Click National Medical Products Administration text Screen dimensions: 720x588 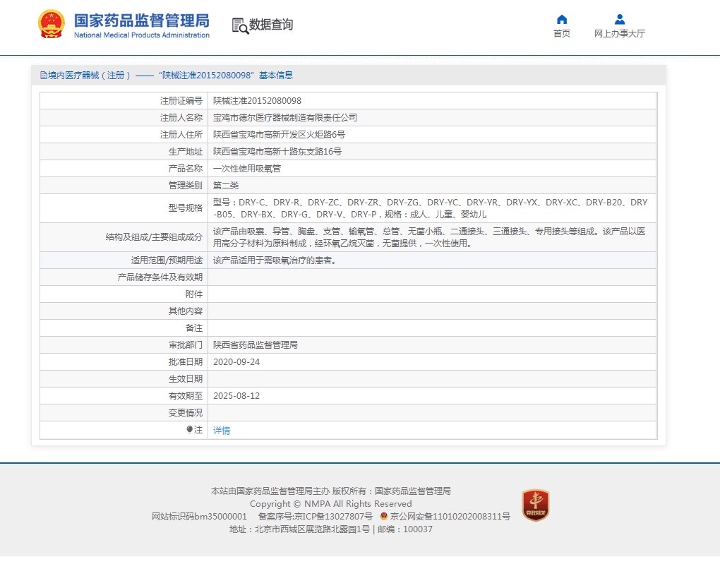(x=141, y=35)
